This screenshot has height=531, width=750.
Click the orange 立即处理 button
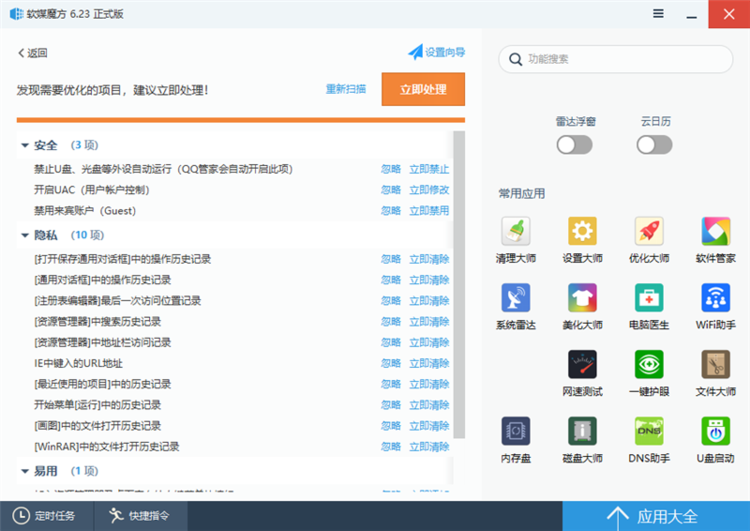423,89
